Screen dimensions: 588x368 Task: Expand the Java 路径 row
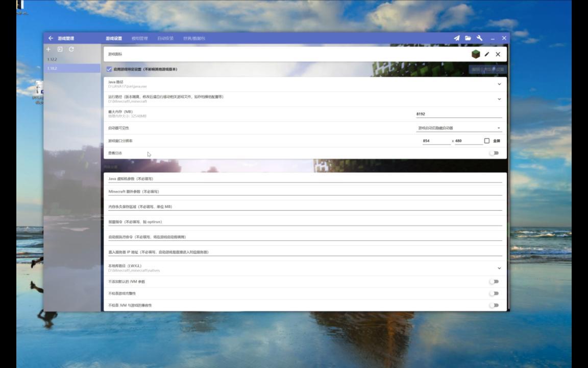click(305, 84)
